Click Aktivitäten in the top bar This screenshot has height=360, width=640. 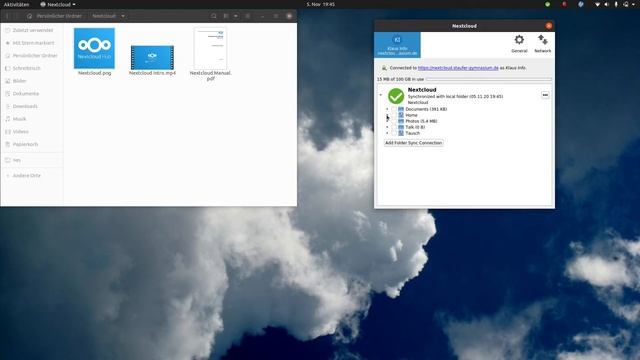pyautogui.click(x=16, y=4)
